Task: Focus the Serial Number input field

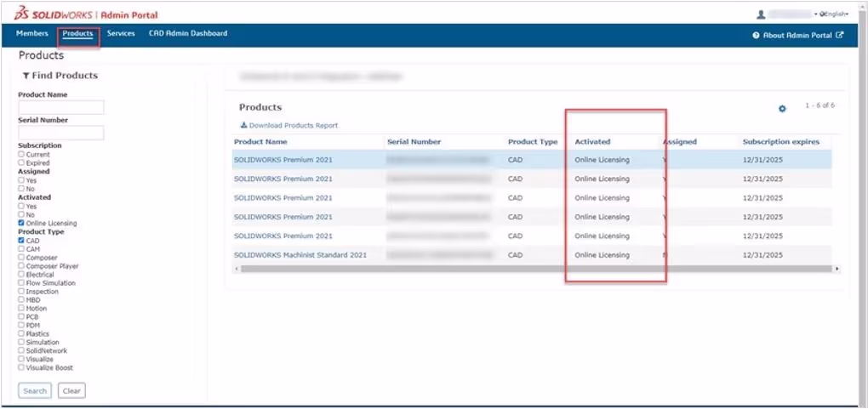Action: 61,133
